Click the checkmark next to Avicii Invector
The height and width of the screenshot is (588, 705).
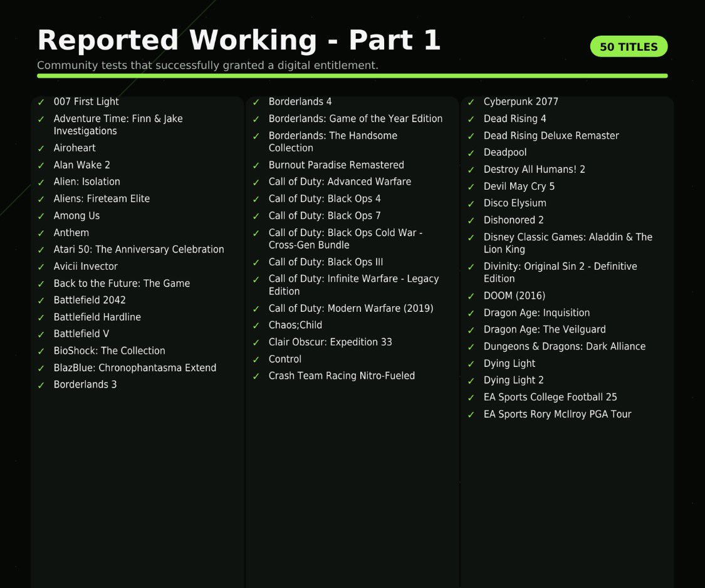click(41, 267)
